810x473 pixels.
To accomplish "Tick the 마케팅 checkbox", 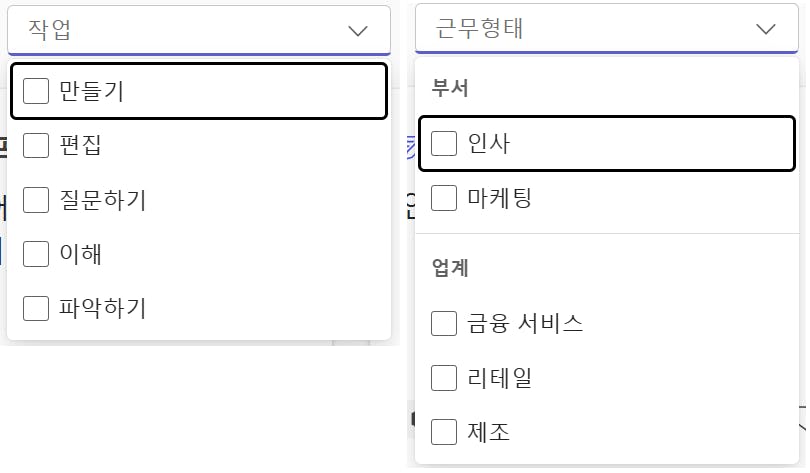I will click(444, 198).
